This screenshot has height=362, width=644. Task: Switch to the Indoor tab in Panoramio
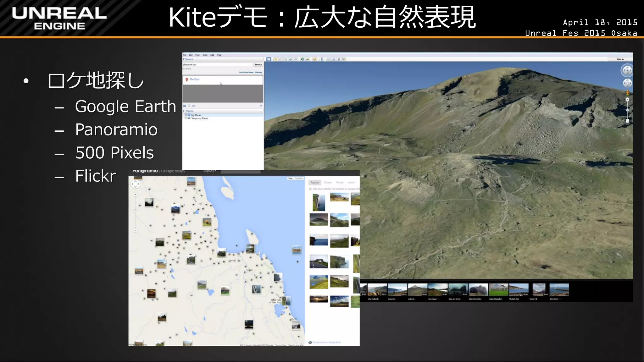click(x=351, y=183)
